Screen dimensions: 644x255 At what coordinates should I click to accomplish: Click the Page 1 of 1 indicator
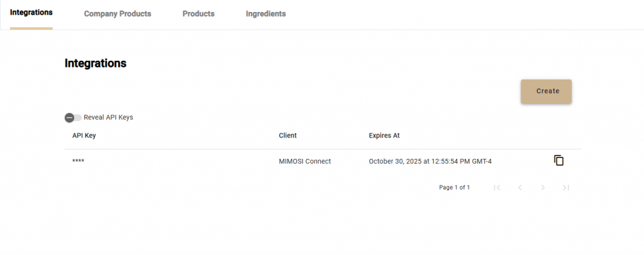point(454,187)
